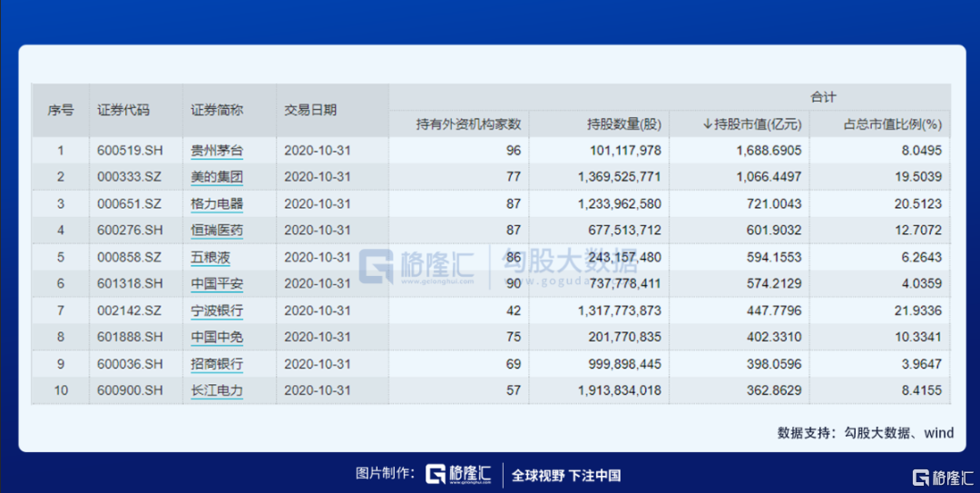980x493 pixels.
Task: Select the code cell 601888.SH
Action: (x=130, y=337)
